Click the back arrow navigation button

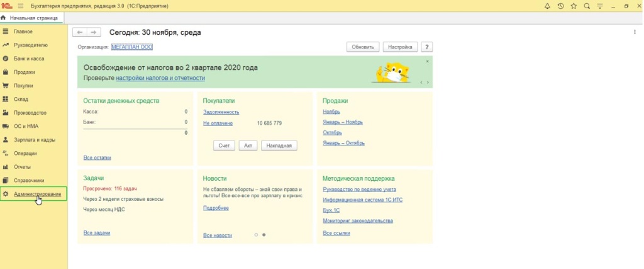(x=79, y=32)
